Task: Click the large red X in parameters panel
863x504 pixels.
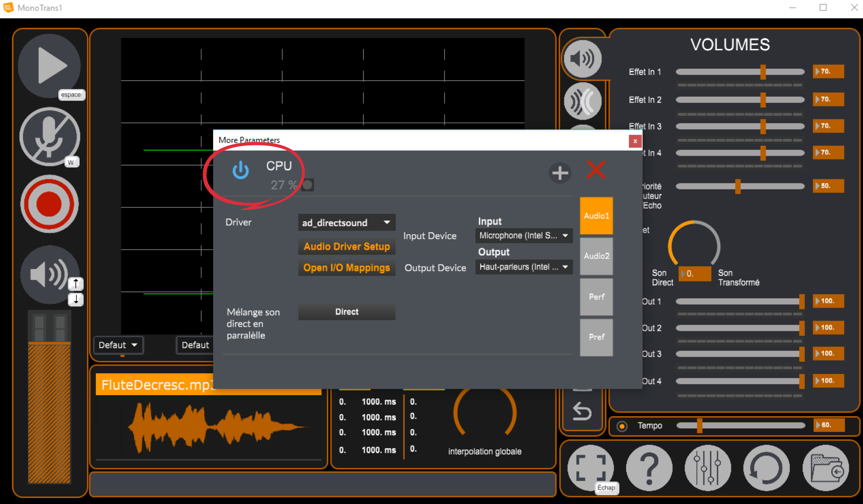Action: point(596,170)
